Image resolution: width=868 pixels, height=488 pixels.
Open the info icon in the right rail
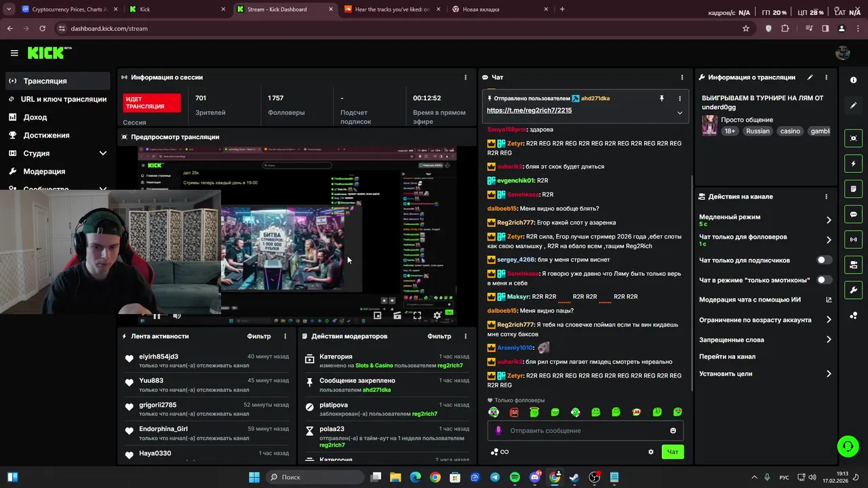853,80
